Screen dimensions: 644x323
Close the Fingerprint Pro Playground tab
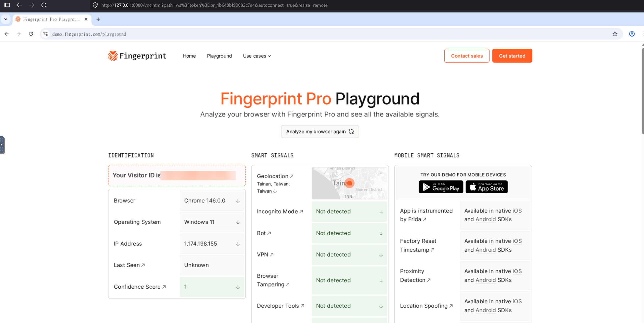(86, 19)
